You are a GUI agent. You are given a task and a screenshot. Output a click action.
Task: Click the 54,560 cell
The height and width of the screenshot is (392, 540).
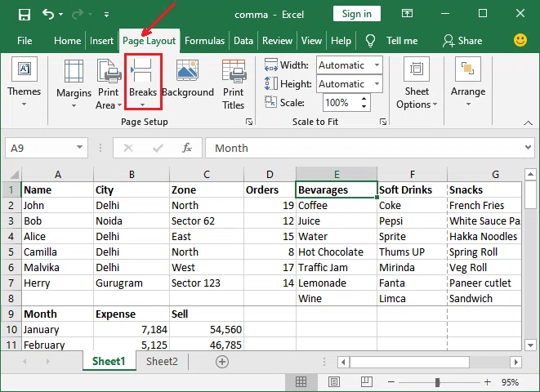click(207, 329)
